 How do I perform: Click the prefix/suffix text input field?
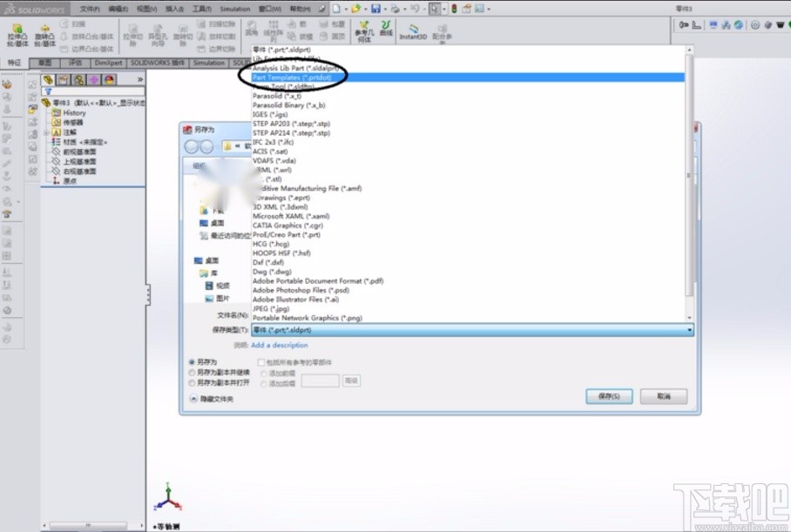[321, 380]
